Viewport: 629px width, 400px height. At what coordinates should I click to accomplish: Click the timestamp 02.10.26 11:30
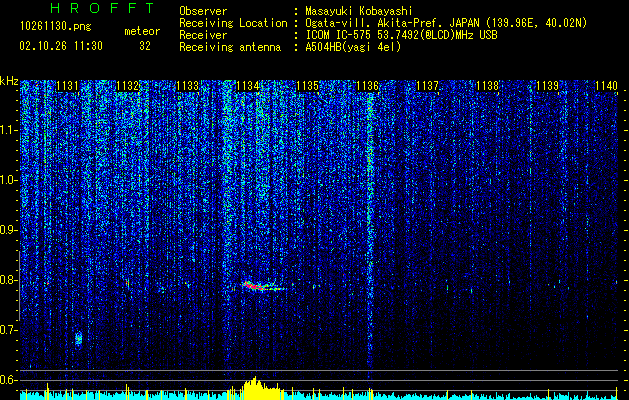[61, 46]
